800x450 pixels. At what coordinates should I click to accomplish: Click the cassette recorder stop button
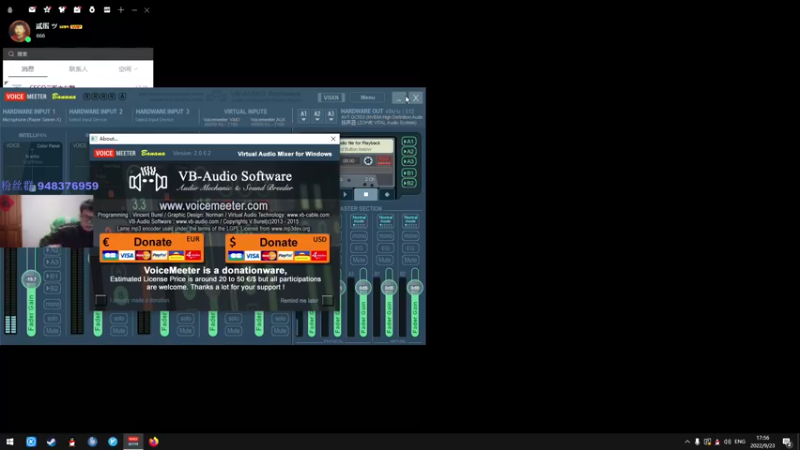[x=366, y=194]
